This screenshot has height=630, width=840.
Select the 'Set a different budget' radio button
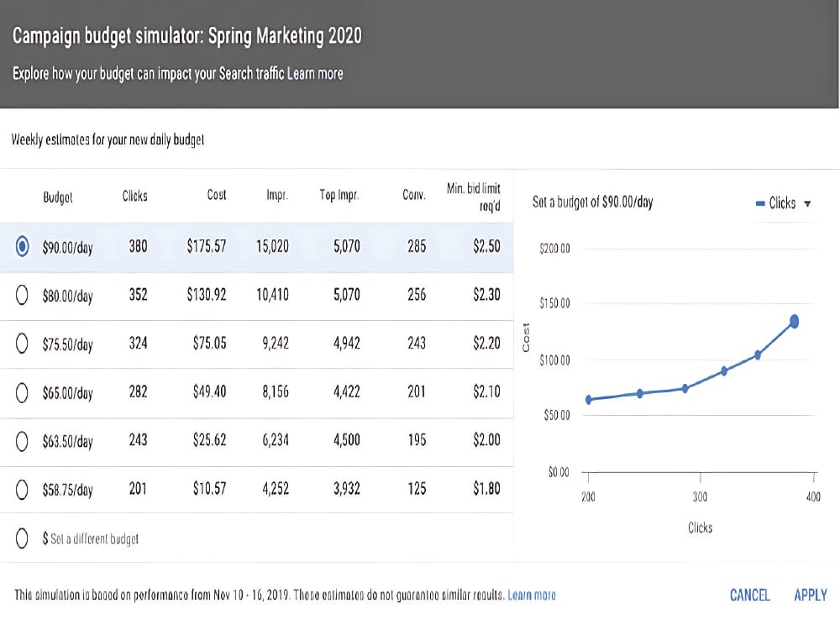coord(22,538)
